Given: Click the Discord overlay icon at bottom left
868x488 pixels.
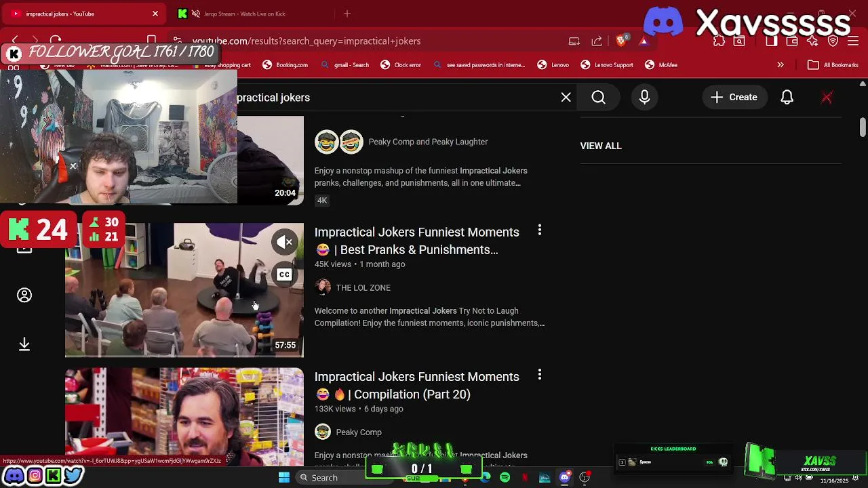Looking at the screenshot, I should pyautogui.click(x=14, y=476).
